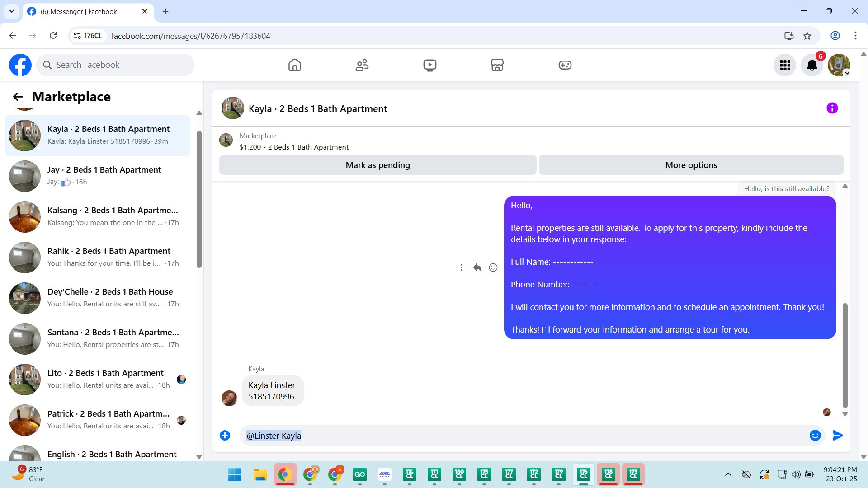Click the purple conversation info icon
This screenshot has height=488, width=868.
(x=832, y=108)
